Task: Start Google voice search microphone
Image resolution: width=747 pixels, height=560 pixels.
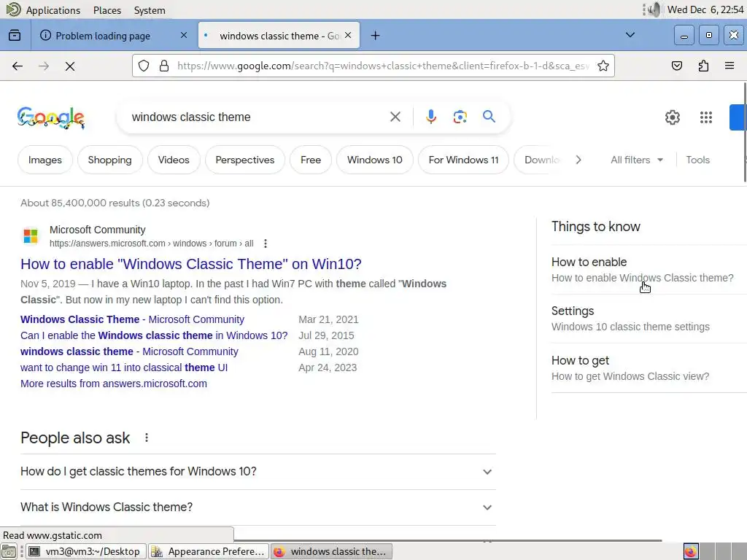Action: click(x=430, y=117)
